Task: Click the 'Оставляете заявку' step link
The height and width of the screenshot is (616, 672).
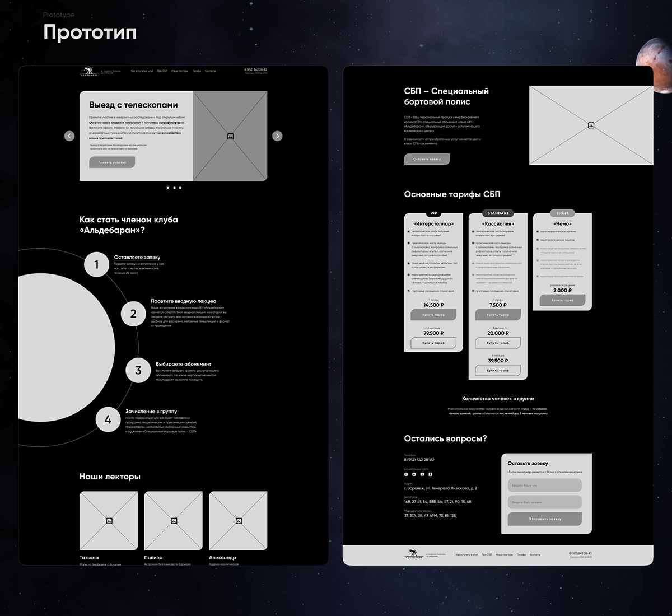Action: [137, 257]
